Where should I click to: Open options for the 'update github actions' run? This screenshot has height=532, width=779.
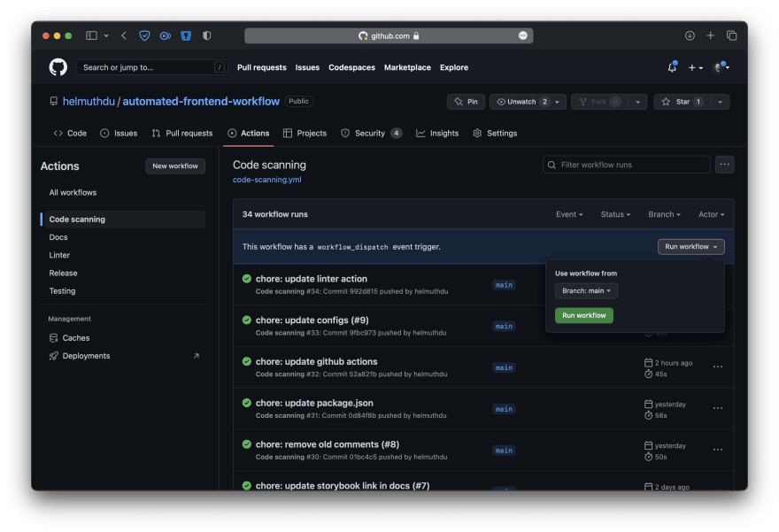pyautogui.click(x=717, y=367)
